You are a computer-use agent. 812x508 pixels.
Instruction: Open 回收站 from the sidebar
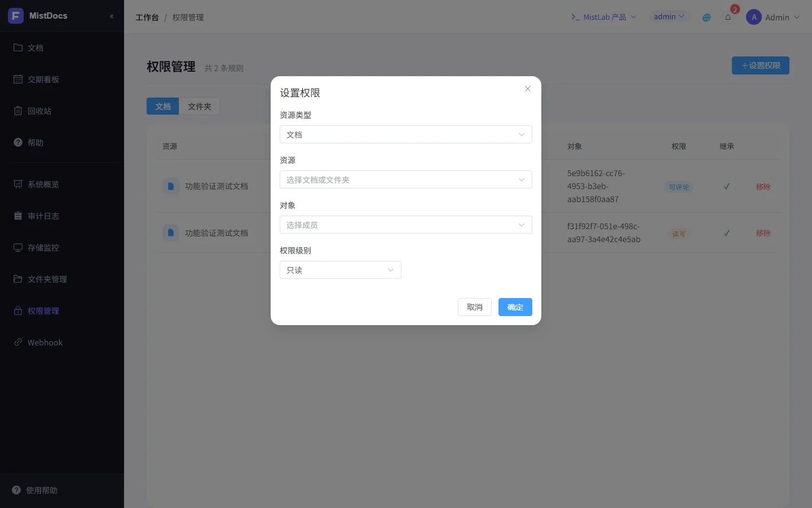tap(62, 111)
